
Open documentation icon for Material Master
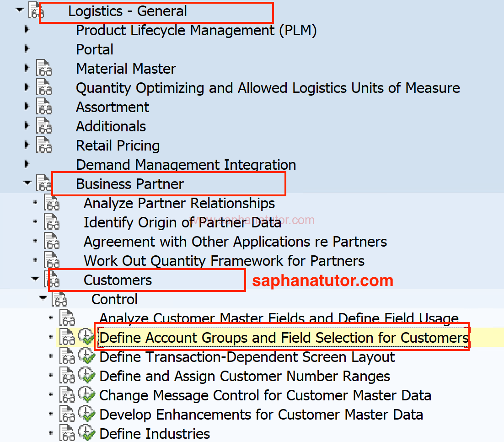pyautogui.click(x=44, y=68)
